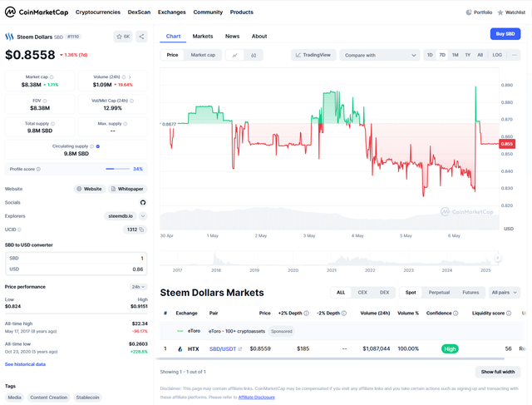532x405 pixels.
Task: Click the Circulating supply info icon
Action: pos(91,146)
